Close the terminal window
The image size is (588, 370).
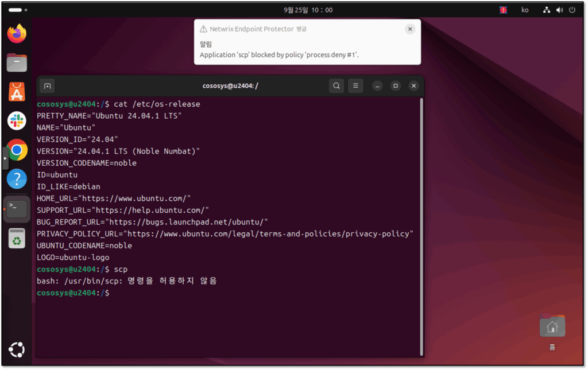[413, 85]
